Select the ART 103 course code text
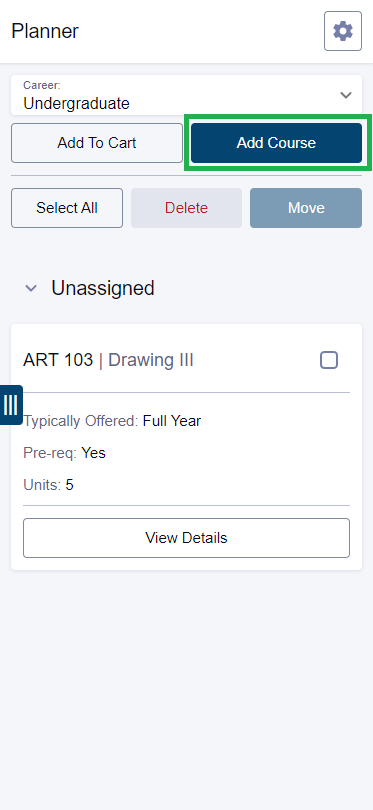The image size is (373, 810). tap(58, 360)
